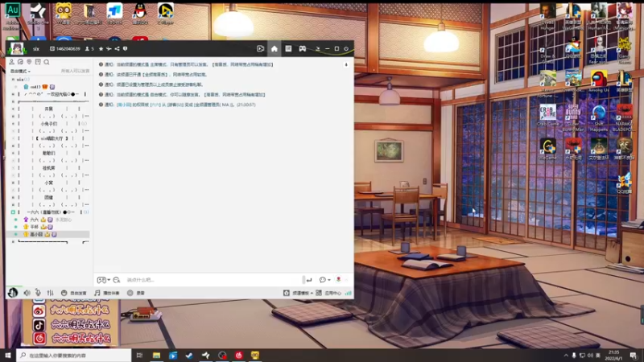Select user 六六 in channel tree

pyautogui.click(x=35, y=220)
